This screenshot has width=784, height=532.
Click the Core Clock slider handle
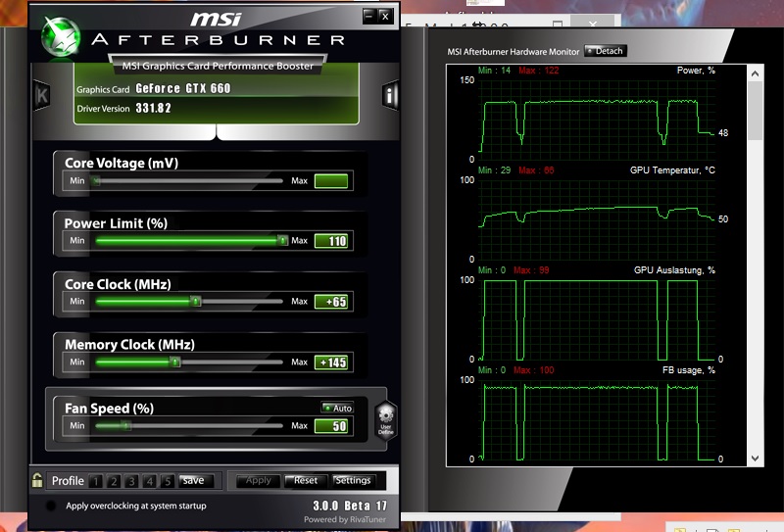click(x=195, y=302)
